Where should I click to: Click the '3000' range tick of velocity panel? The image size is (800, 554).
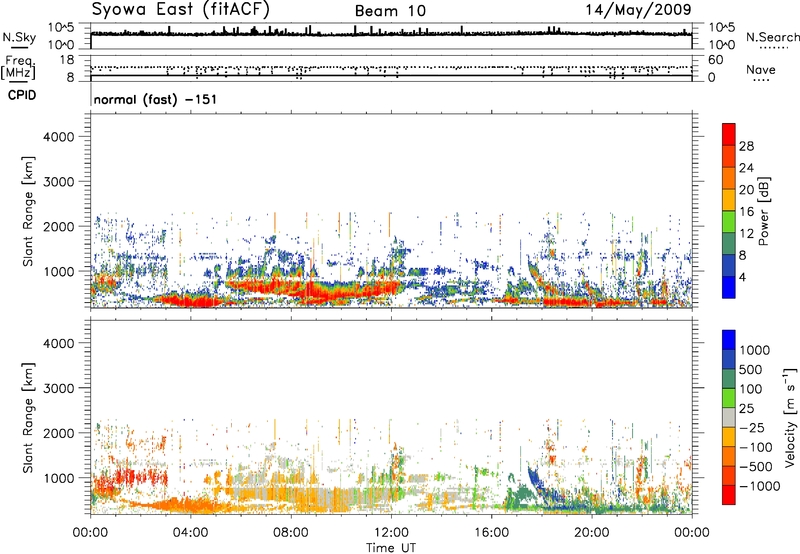pyautogui.click(x=59, y=388)
